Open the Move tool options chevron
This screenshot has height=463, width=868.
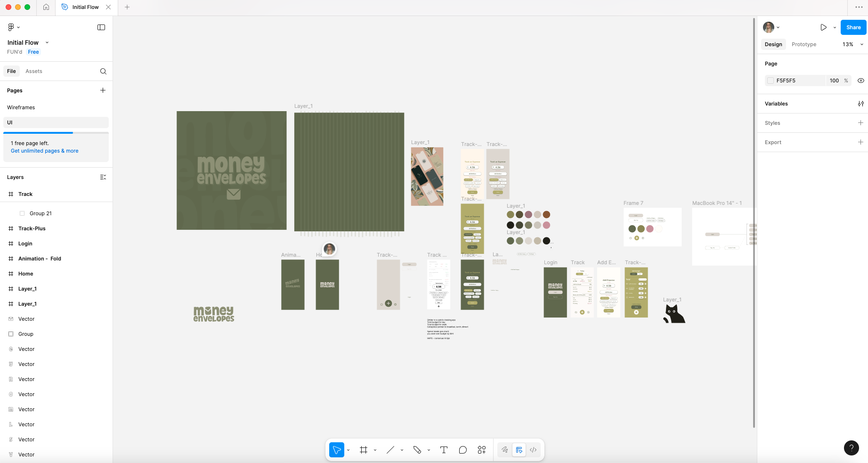pos(349,450)
